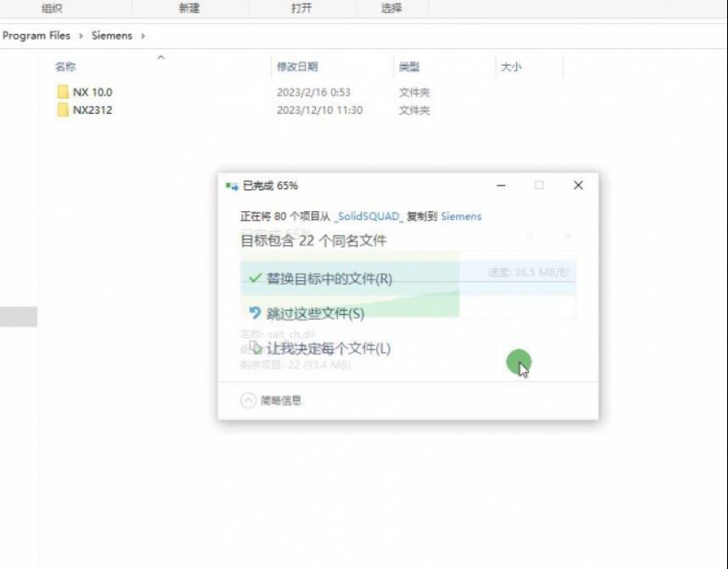
Task: Expand the chevron after Siemens breadcrumb
Action: (x=143, y=36)
